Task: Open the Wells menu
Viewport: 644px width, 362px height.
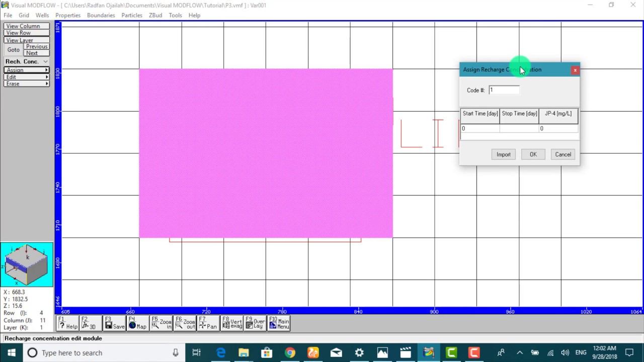Action: [x=42, y=15]
